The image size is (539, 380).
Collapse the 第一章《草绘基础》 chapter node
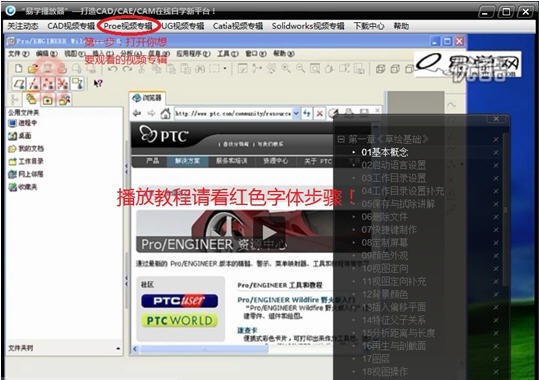tap(340, 140)
